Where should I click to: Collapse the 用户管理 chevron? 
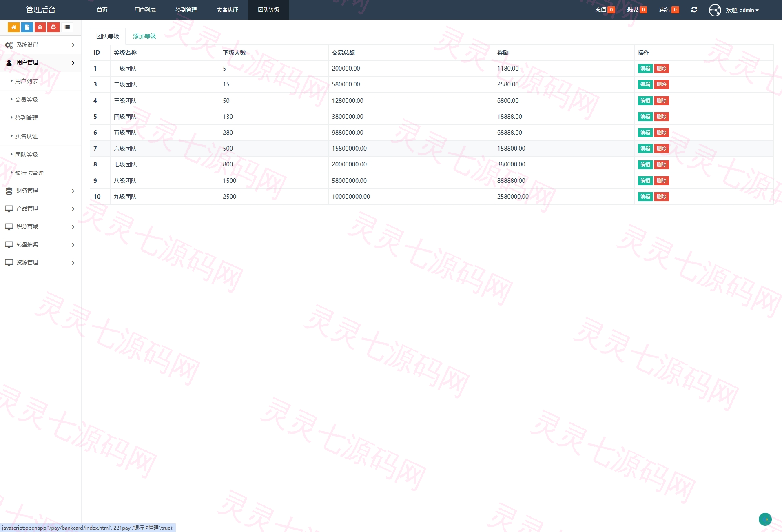73,63
